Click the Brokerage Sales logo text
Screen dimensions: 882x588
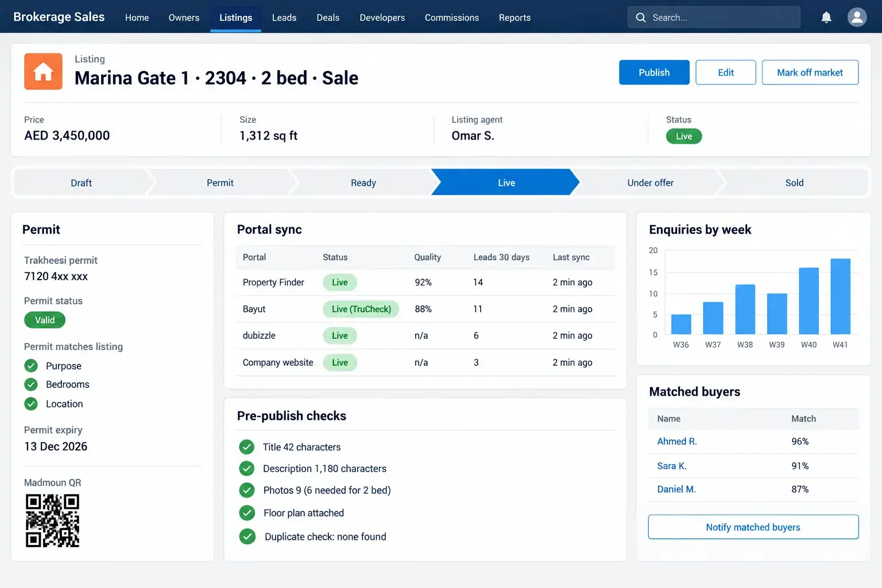[59, 17]
